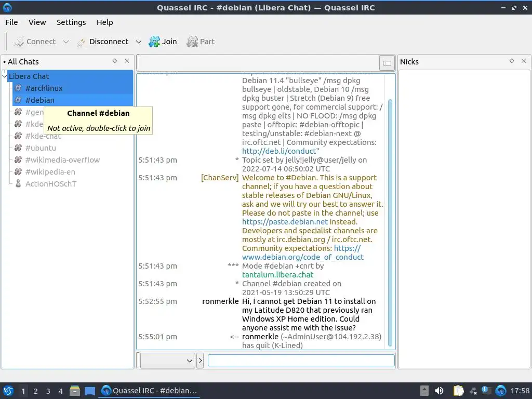This screenshot has width=532, height=399.
Task: Click the #wikipedia-en channel icon
Action: coord(18,172)
